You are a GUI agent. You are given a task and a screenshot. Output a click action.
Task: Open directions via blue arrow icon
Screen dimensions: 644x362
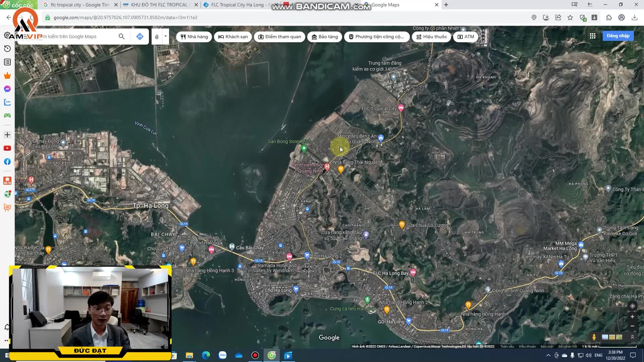[x=140, y=37]
